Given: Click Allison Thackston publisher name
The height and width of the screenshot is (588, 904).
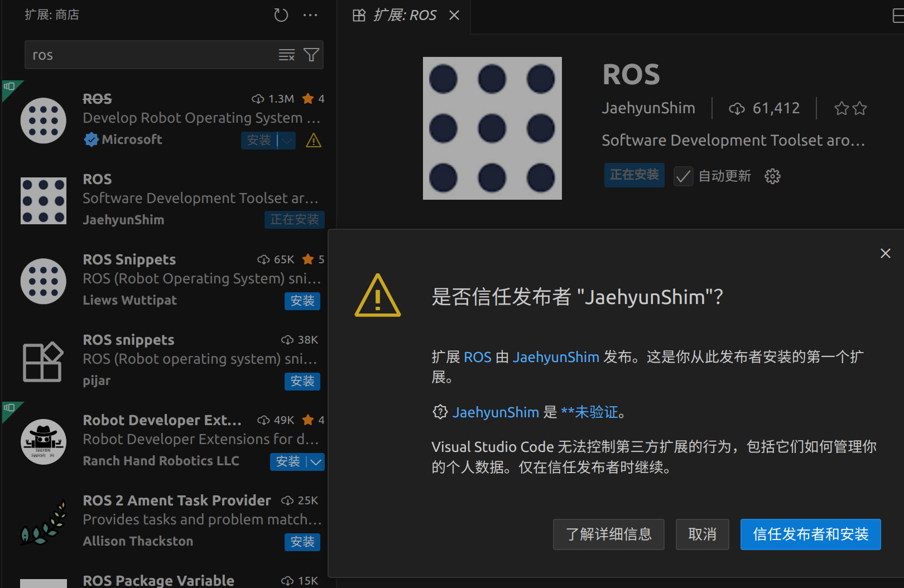Looking at the screenshot, I should (x=138, y=541).
